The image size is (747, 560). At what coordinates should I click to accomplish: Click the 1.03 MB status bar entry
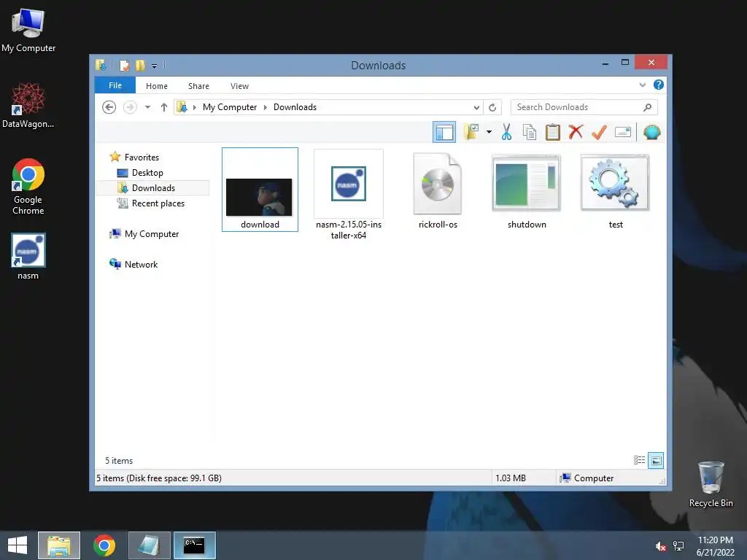click(510, 478)
